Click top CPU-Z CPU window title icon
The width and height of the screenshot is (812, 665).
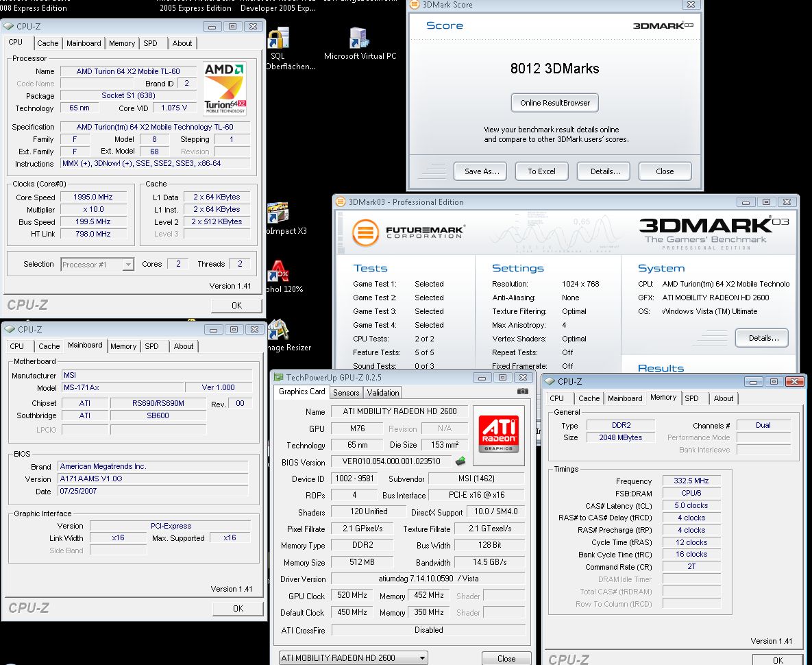(x=8, y=26)
